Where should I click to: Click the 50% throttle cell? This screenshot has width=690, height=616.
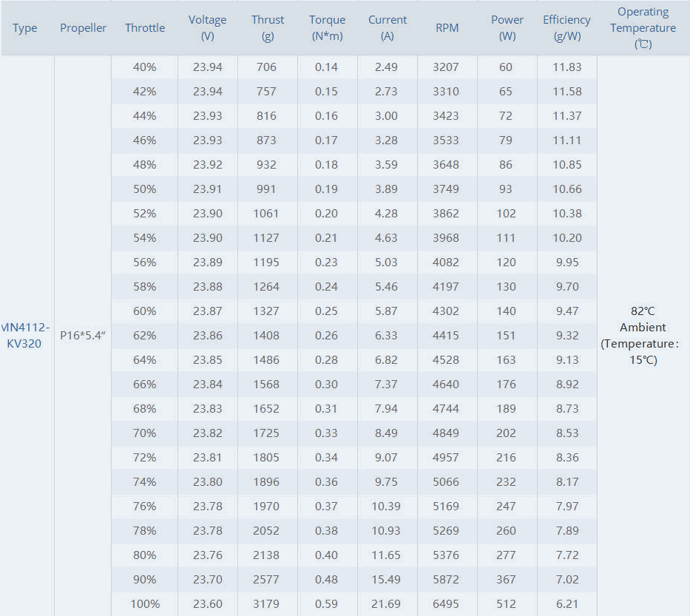click(x=145, y=189)
